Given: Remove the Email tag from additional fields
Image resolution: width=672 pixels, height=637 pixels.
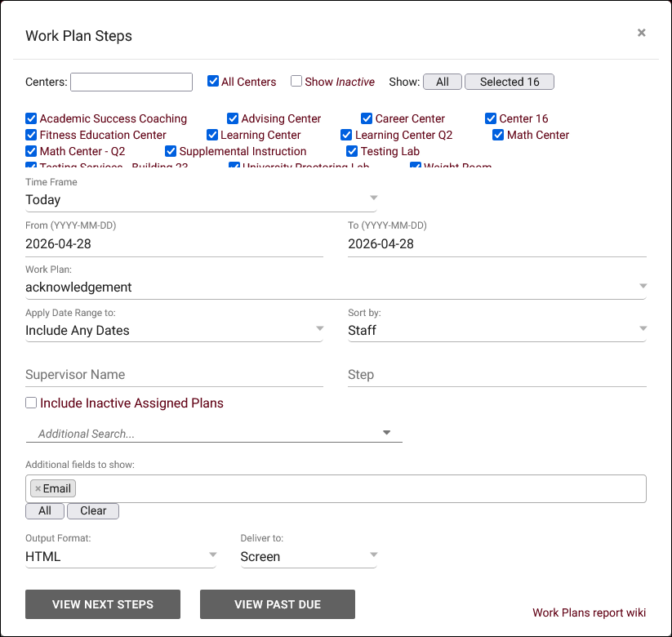Looking at the screenshot, I should coord(38,488).
